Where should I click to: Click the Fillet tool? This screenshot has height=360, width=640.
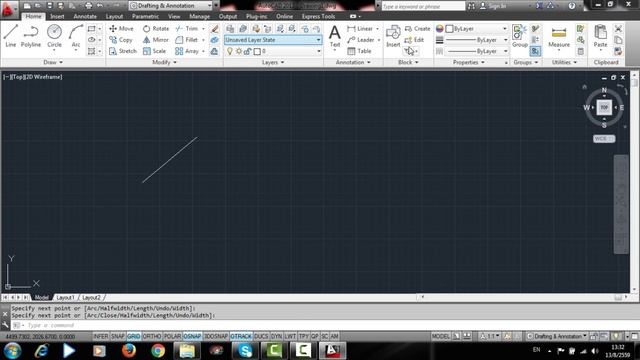click(x=187, y=40)
